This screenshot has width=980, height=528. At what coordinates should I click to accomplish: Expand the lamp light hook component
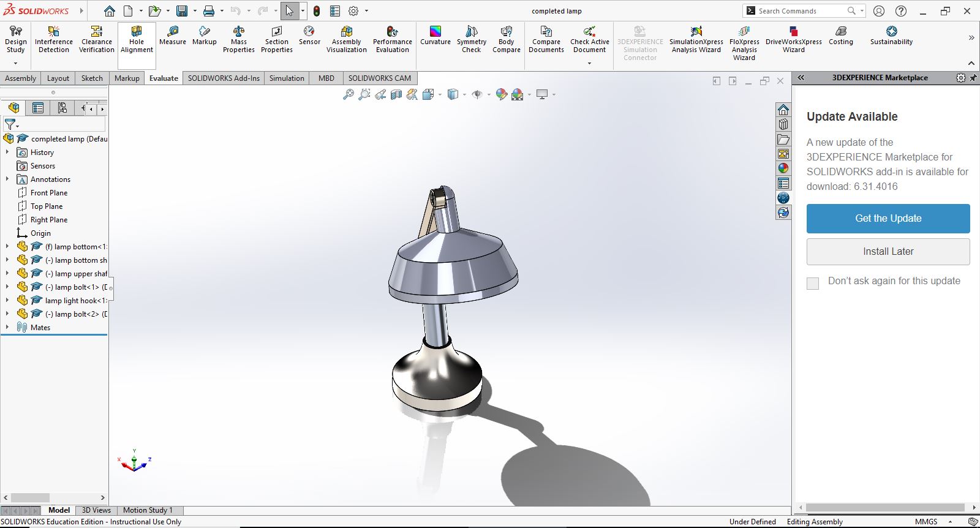pyautogui.click(x=7, y=300)
